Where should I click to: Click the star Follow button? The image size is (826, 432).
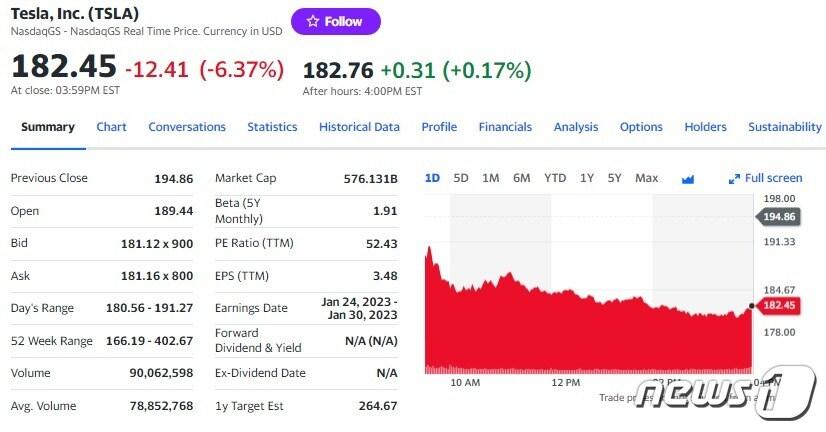335,21
